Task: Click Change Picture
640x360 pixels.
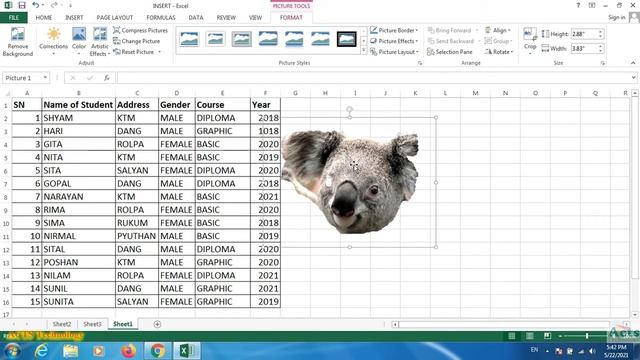Action: pos(136,41)
